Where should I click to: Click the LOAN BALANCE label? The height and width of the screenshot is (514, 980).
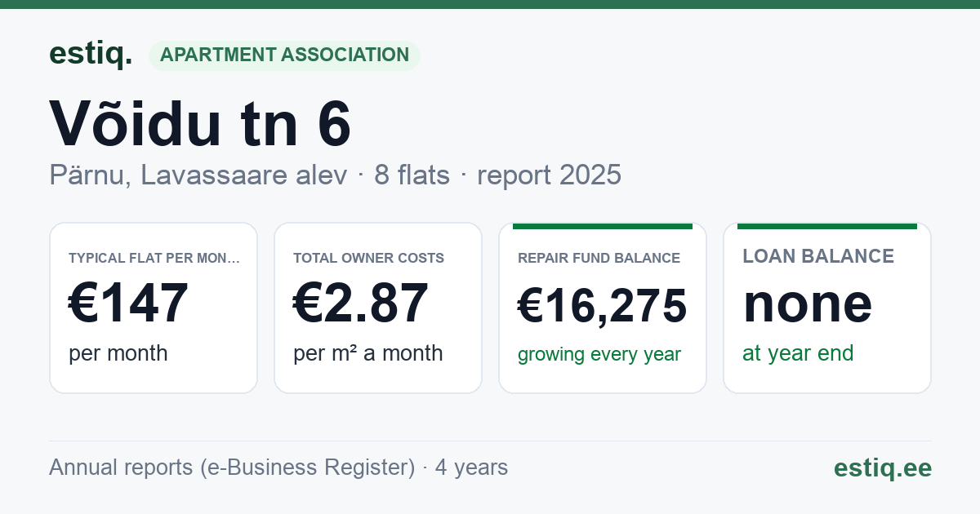818,256
